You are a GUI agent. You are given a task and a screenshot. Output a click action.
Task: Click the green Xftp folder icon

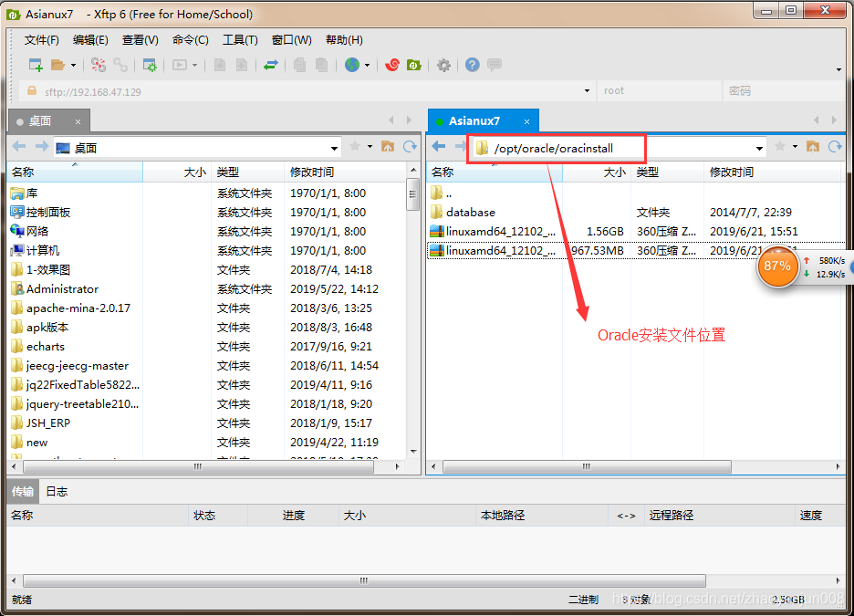click(414, 66)
